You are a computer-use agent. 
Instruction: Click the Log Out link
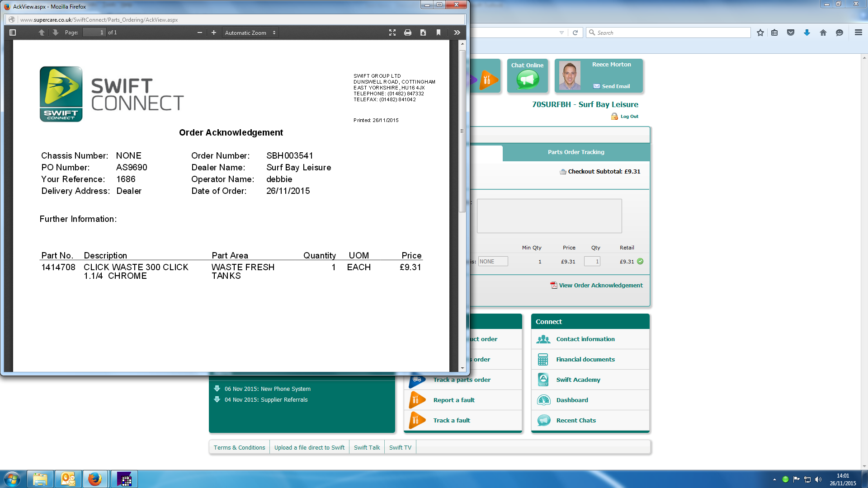(x=629, y=117)
